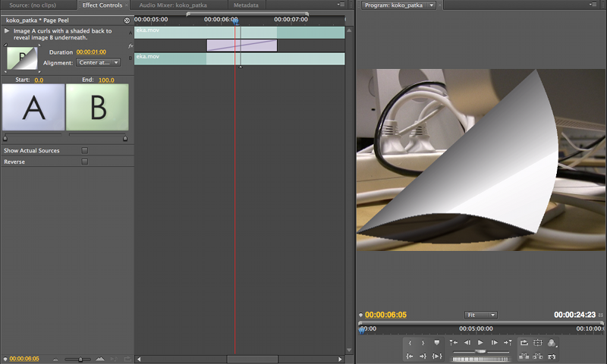Select the bottom eka.mov clip on track B
This screenshot has width=607, height=364.
pyautogui.click(x=240, y=59)
